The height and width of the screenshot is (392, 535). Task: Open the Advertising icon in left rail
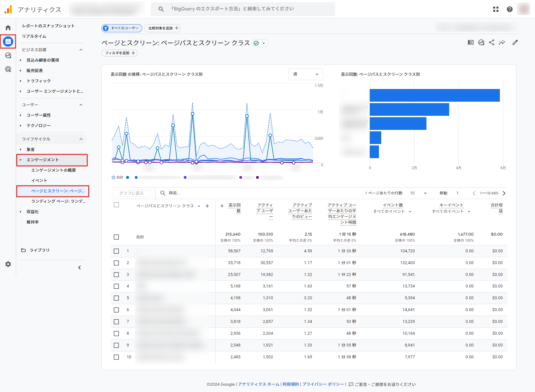click(x=8, y=69)
